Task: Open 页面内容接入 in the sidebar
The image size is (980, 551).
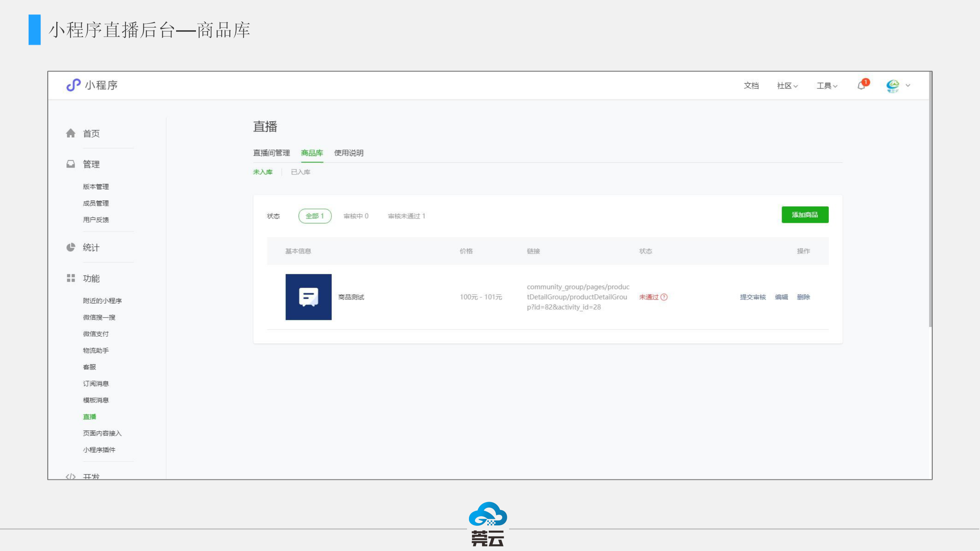Action: click(102, 433)
